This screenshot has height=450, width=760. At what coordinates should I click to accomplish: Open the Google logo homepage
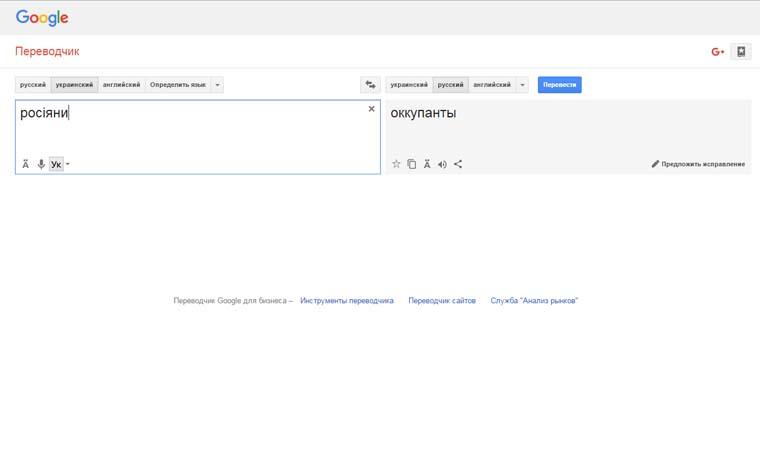[x=42, y=18]
